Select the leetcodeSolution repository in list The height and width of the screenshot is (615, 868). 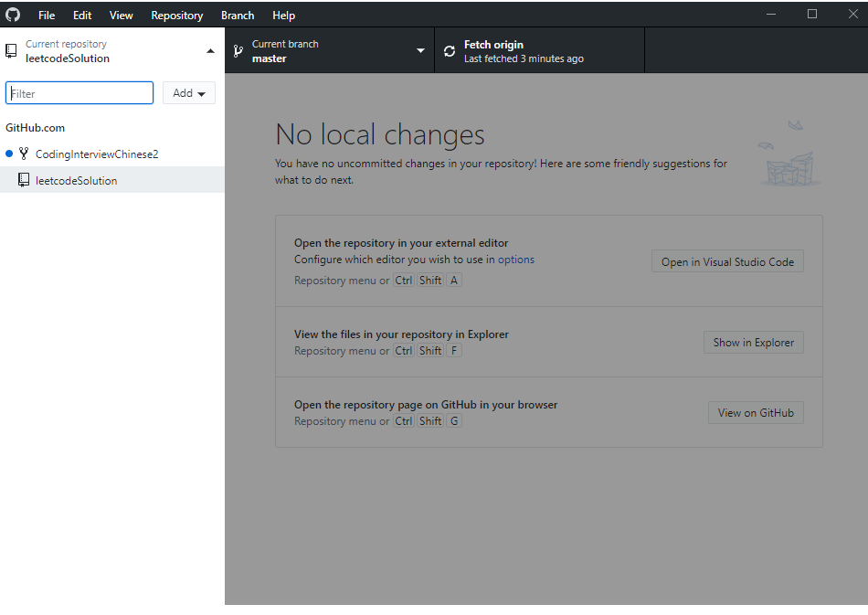point(112,180)
